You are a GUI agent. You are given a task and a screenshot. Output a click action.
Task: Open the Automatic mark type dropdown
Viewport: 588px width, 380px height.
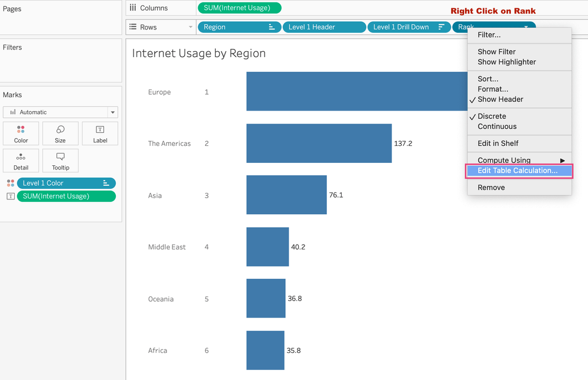click(114, 112)
